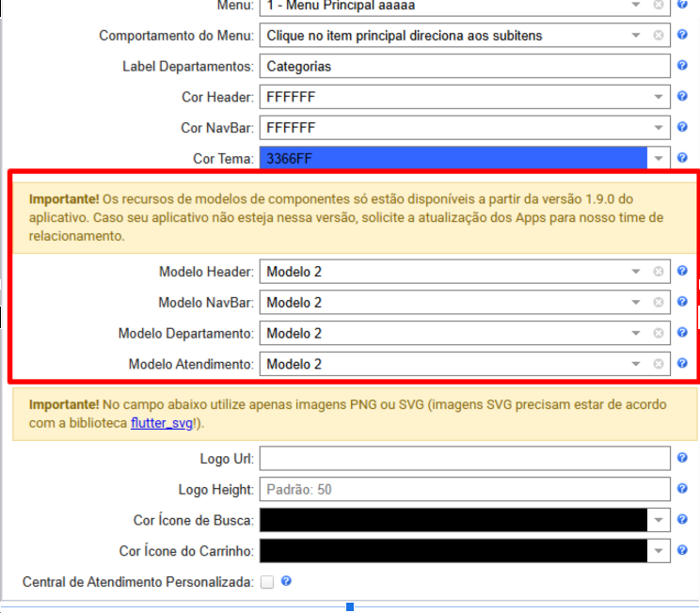Image resolution: width=700 pixels, height=613 pixels.
Task: Expand the Cor Ícone de Busca dropdown arrow
Action: point(659,520)
